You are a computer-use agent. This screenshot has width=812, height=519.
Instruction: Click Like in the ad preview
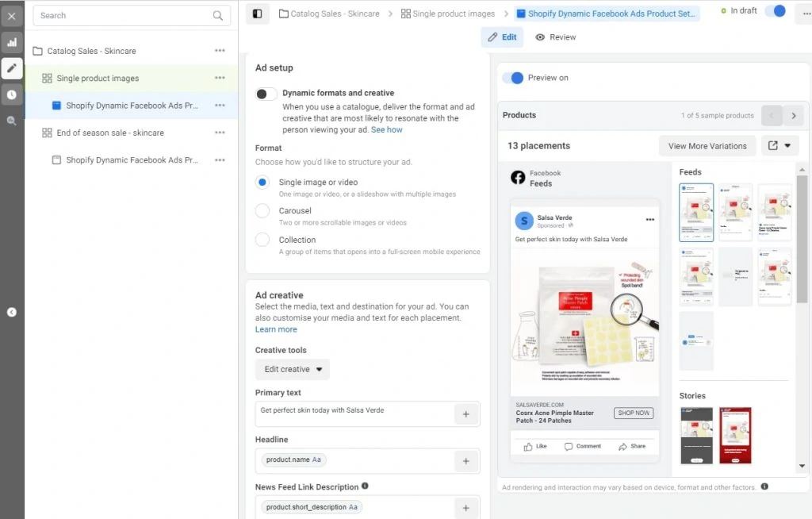pyautogui.click(x=535, y=447)
